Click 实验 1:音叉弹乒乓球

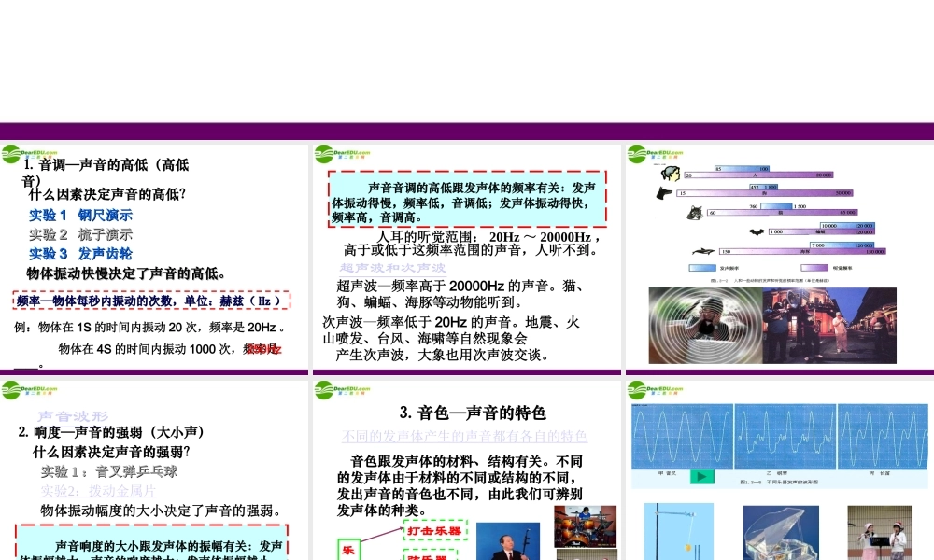click(109, 472)
